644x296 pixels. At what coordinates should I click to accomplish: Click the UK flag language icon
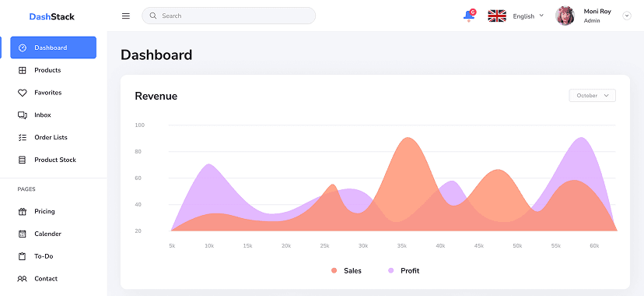pyautogui.click(x=496, y=16)
